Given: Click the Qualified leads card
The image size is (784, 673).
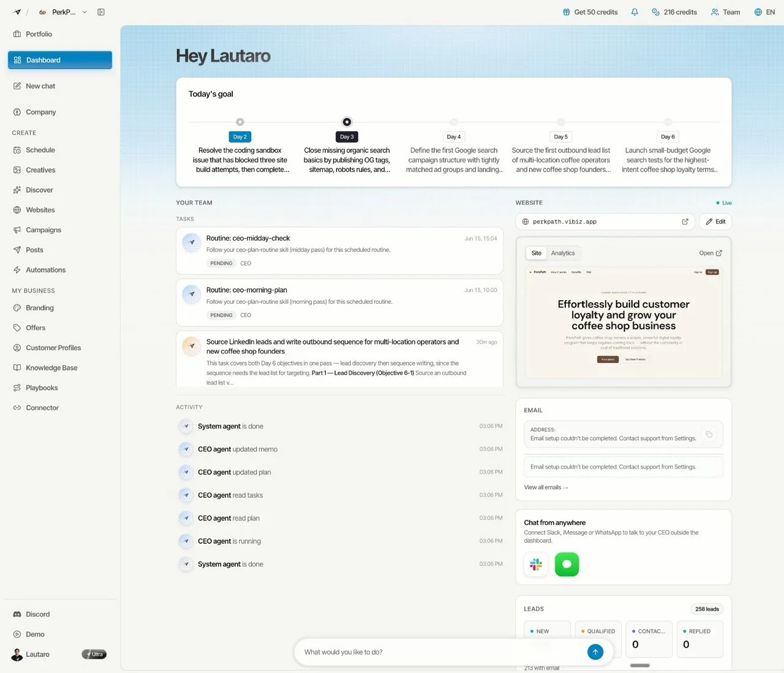Looking at the screenshot, I should click(598, 639).
